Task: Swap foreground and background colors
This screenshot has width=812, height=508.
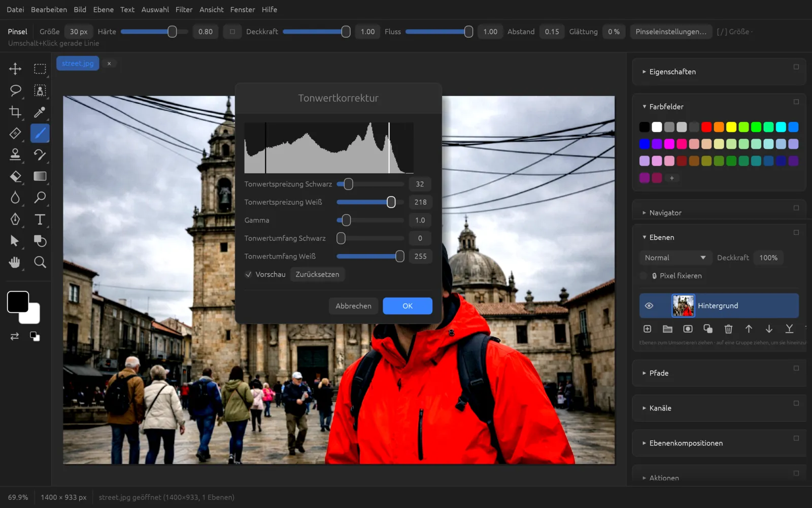Action: (15, 336)
